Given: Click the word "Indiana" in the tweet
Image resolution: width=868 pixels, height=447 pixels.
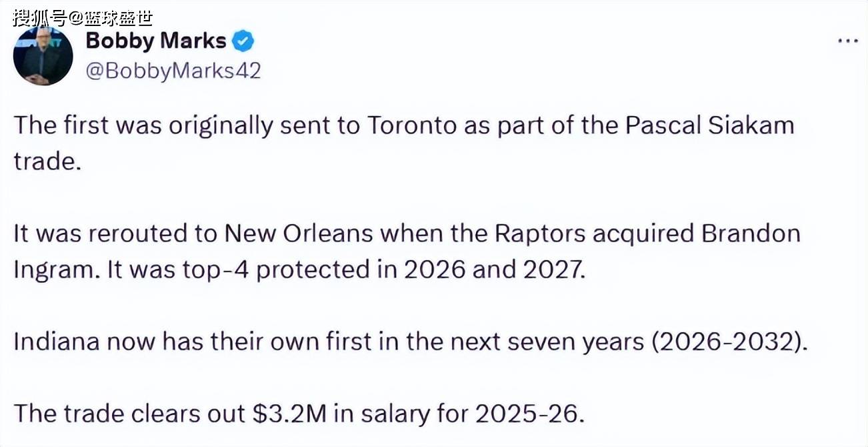Looking at the screenshot, I should (57, 342).
